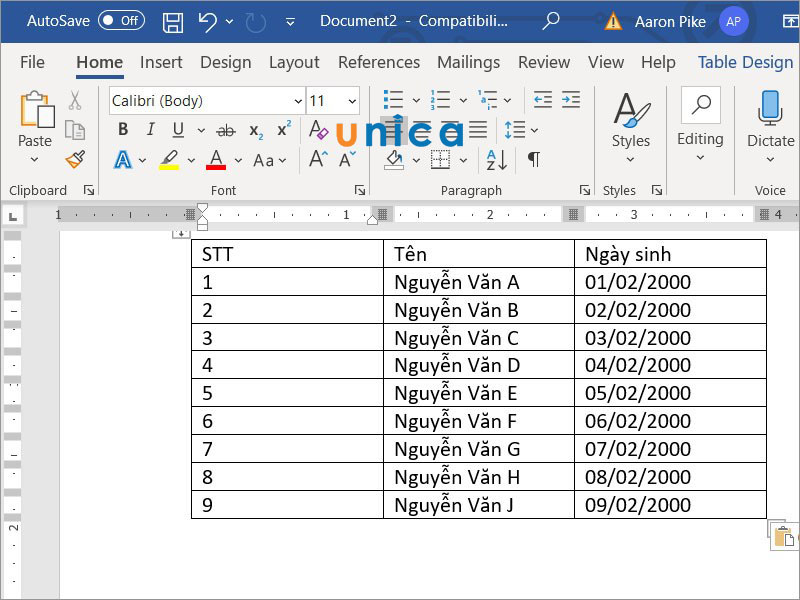Apply subscript formatting
This screenshot has height=600, width=800.
point(256,131)
